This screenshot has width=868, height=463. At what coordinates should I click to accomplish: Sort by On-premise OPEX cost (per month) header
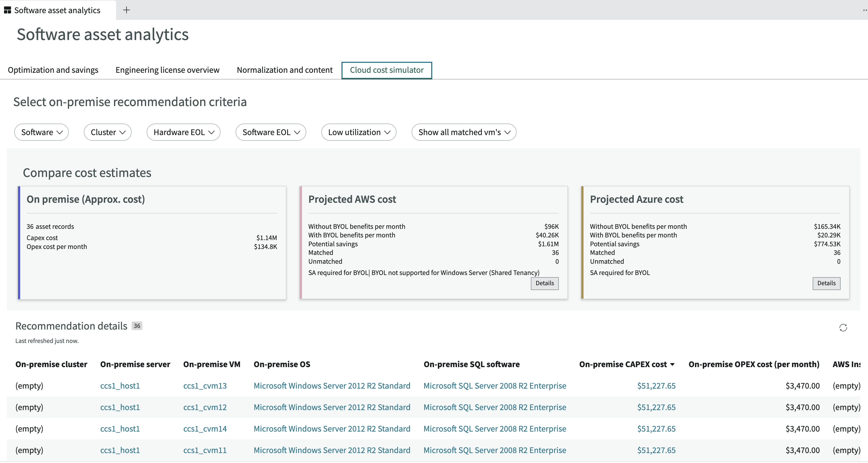754,364
